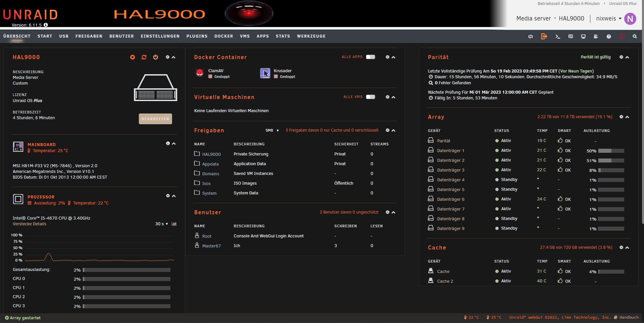
Task: Open the Benutzer settings gear
Action: click(x=387, y=212)
